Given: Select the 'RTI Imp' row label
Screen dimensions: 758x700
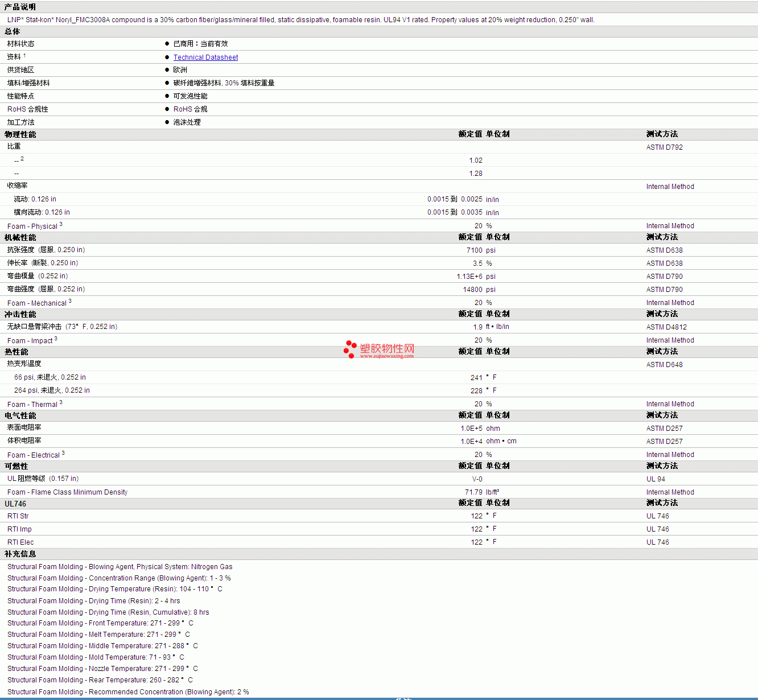Looking at the screenshot, I should (19, 529).
